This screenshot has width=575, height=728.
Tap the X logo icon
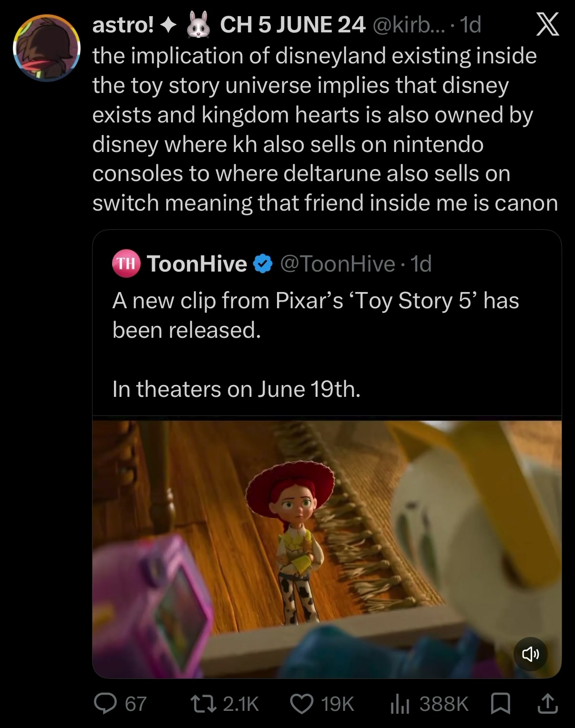coord(547,25)
